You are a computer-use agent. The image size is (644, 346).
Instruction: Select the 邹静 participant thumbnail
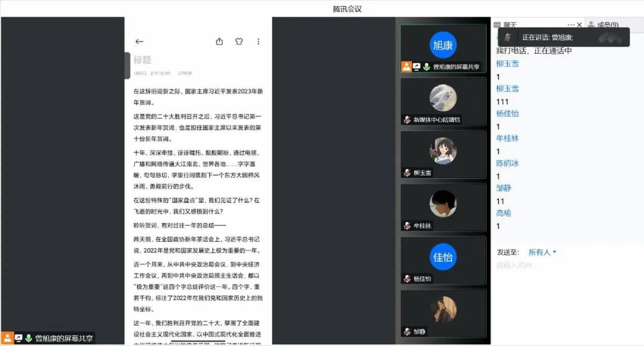[443, 311]
